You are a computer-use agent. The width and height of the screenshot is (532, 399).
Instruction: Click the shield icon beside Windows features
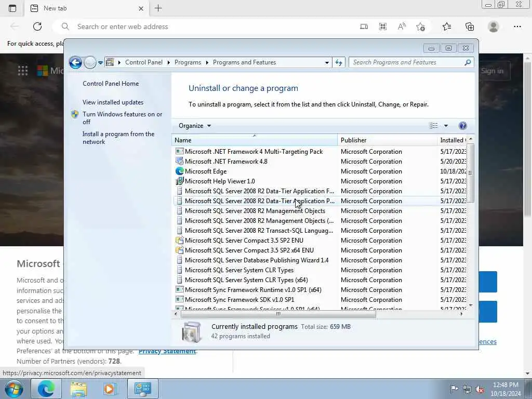[x=75, y=114]
